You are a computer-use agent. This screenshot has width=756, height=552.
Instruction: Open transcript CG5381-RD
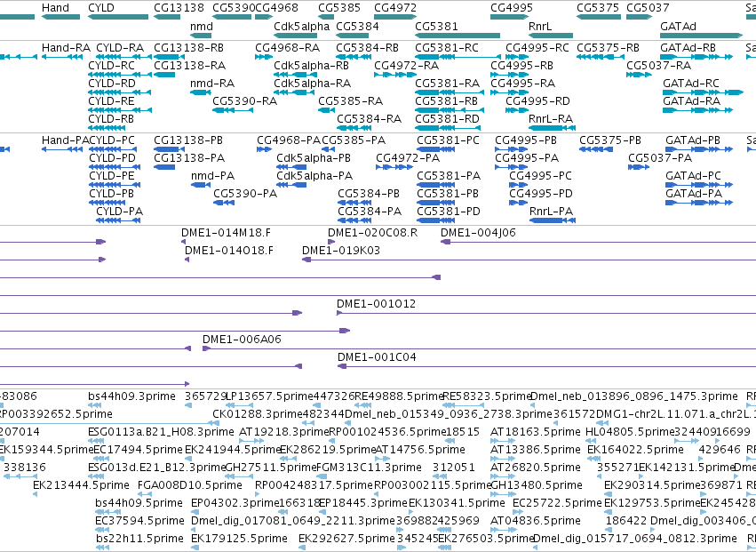click(x=448, y=128)
